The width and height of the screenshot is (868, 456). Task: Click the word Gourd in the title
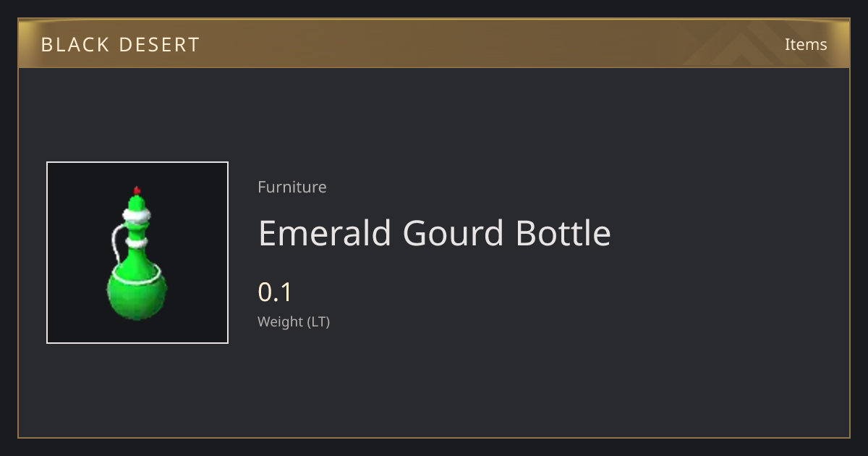click(454, 233)
